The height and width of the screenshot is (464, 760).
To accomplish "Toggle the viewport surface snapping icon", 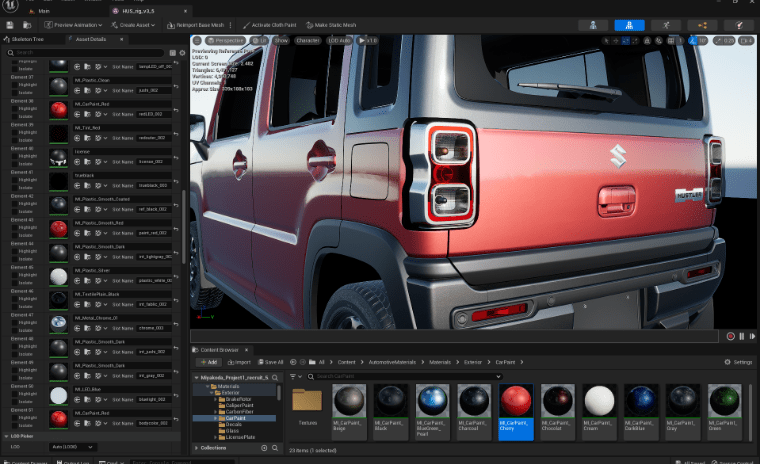I will click(659, 41).
